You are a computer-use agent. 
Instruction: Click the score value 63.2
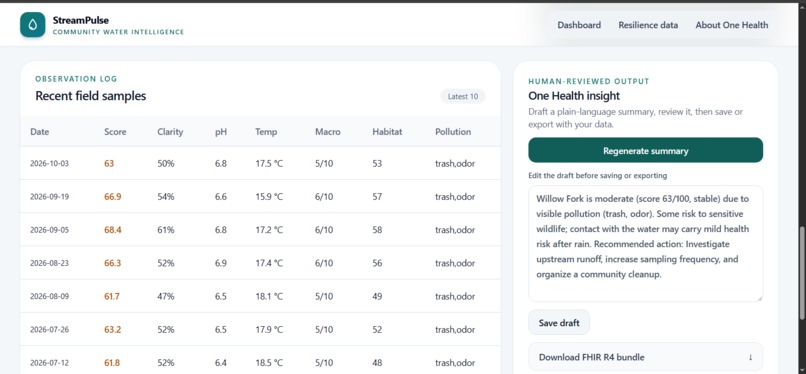coord(113,329)
